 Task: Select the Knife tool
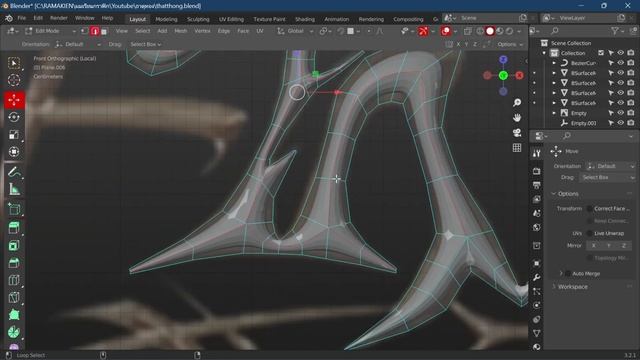tap(14, 297)
